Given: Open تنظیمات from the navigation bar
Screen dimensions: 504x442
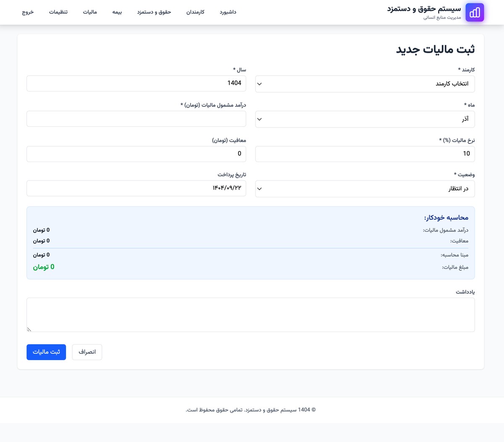Looking at the screenshot, I should (58, 12).
